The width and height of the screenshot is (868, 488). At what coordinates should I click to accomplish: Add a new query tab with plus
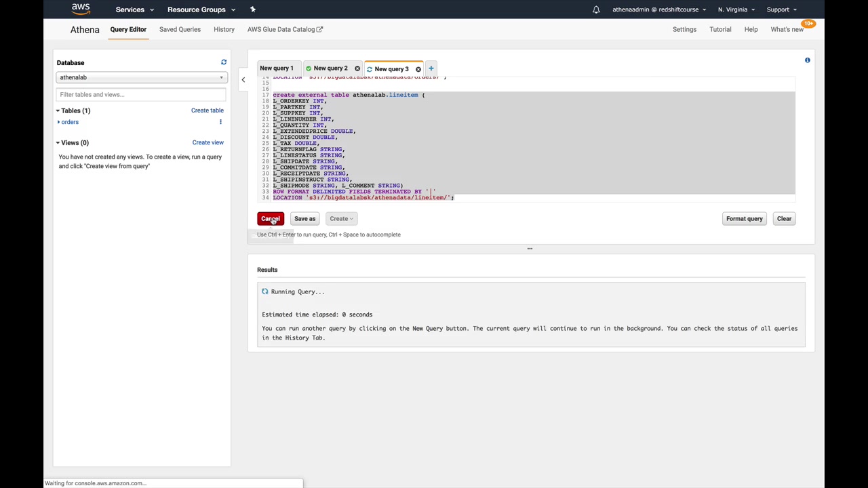[431, 68]
